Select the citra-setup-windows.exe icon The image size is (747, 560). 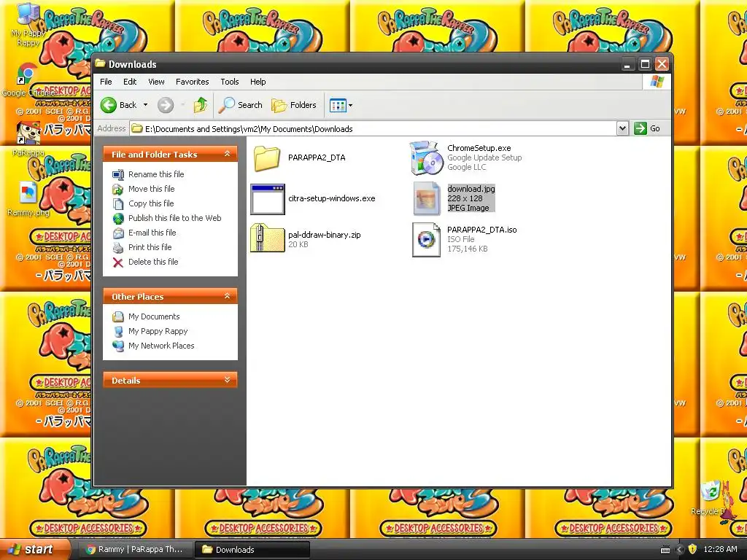tap(268, 199)
